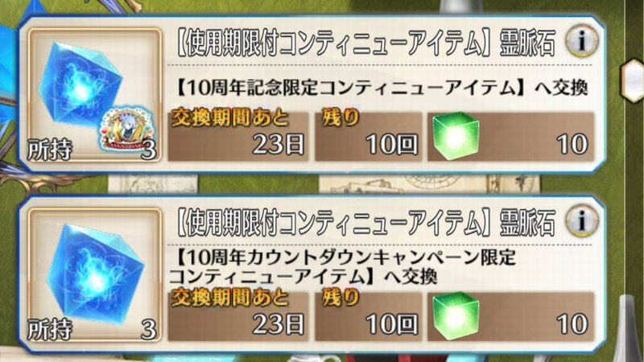Tap 交換期間あと 23日 in second entry
This screenshot has width=644, height=362.
click(238, 316)
